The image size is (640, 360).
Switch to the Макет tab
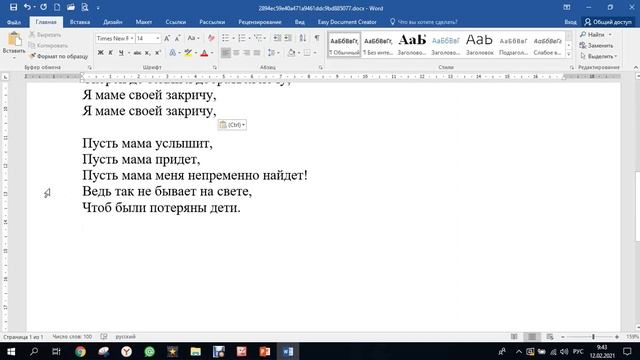[144, 22]
